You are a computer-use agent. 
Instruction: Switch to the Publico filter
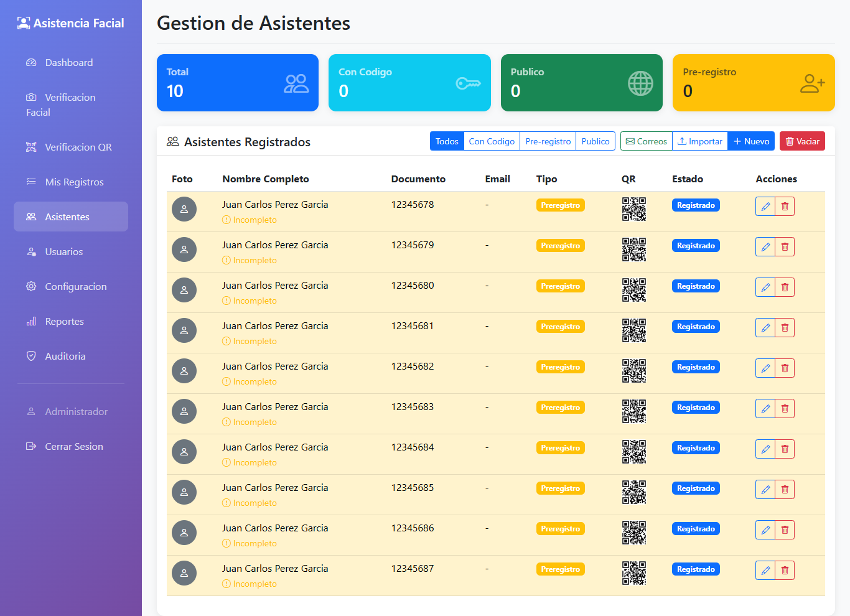[x=595, y=141]
